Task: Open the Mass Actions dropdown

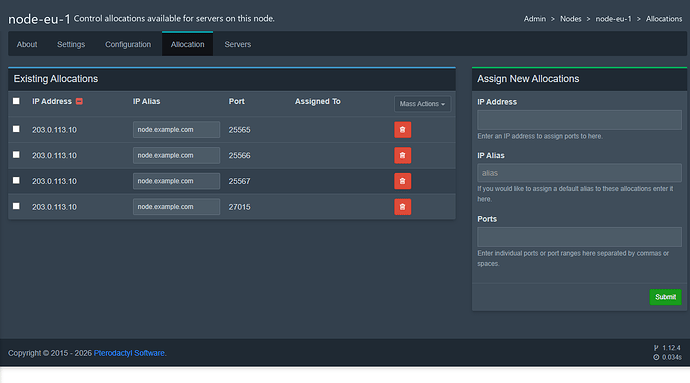Action: click(422, 104)
